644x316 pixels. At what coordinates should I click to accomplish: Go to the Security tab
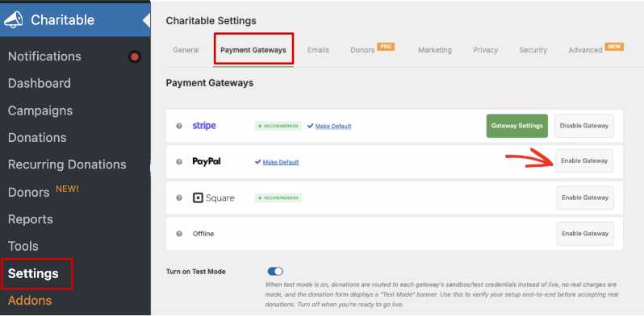(533, 50)
